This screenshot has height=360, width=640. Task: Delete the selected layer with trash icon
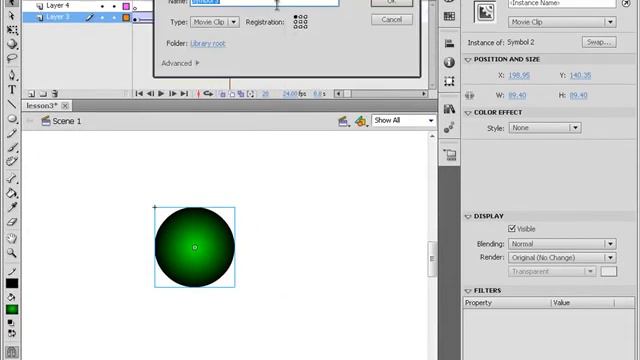tap(55, 94)
